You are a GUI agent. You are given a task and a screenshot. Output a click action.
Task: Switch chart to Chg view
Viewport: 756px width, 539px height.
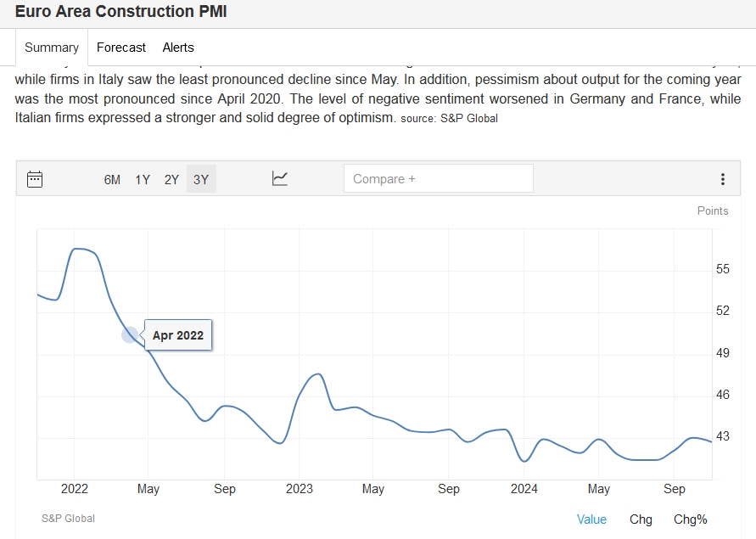[x=641, y=519]
